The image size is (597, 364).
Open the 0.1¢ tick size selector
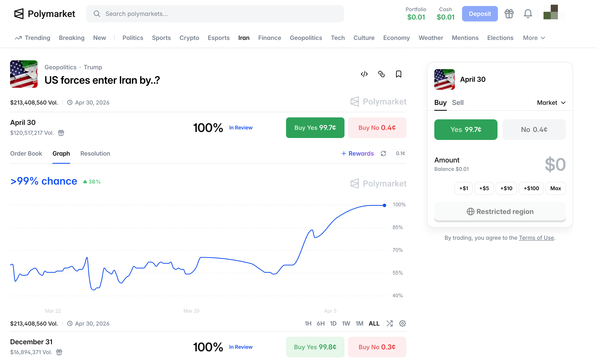400,153
